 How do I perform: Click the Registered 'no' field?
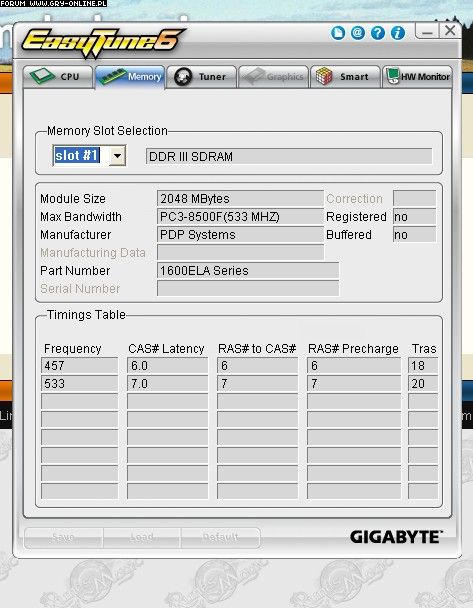click(414, 216)
